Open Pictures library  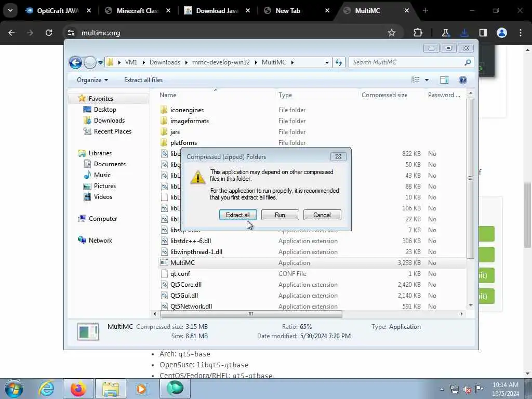coord(105,185)
